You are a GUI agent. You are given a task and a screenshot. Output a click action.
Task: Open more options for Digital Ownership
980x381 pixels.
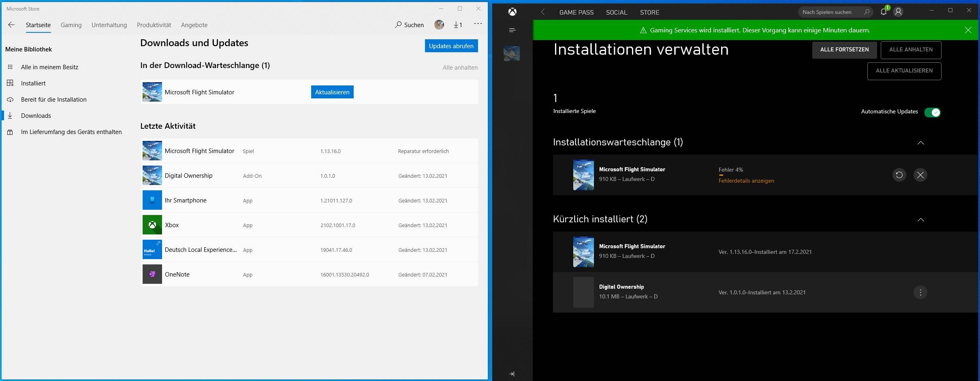[920, 292]
